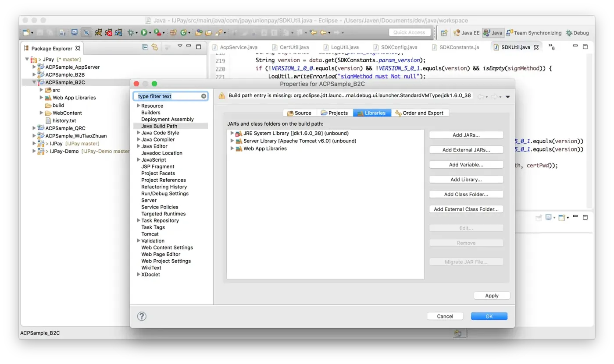Click the Apply button
614x364 pixels.
[492, 296]
